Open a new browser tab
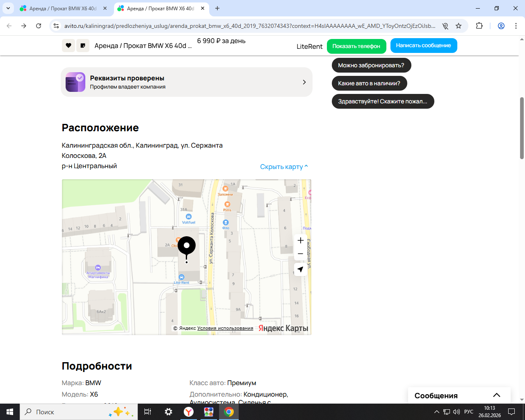Image resolution: width=525 pixels, height=420 pixels. pos(217,8)
